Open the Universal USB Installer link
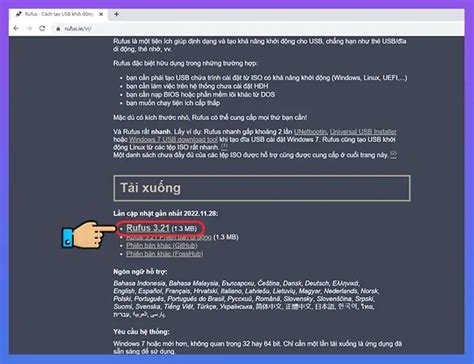 (363, 132)
